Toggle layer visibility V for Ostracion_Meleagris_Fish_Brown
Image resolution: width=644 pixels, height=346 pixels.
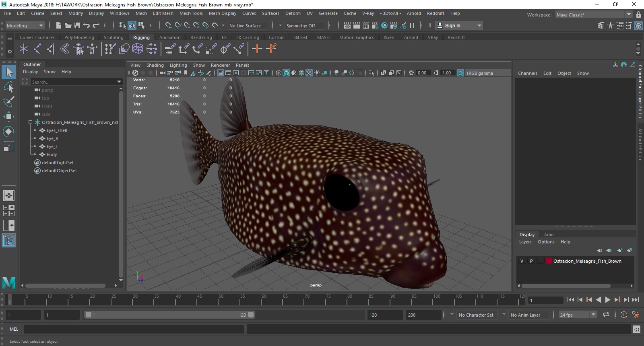522,261
